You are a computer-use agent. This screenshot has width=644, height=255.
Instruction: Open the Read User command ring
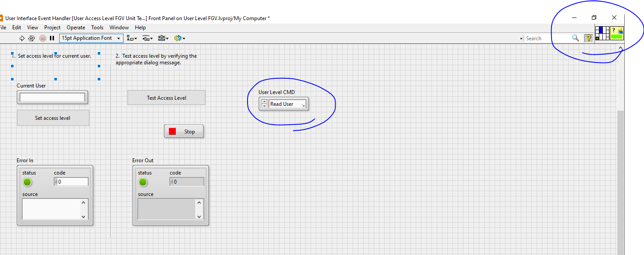click(x=285, y=104)
